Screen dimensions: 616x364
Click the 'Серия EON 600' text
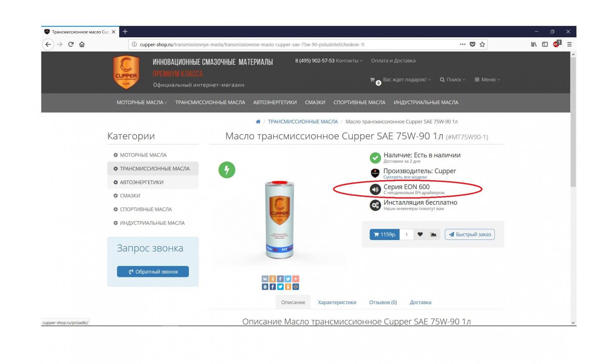pos(407,187)
